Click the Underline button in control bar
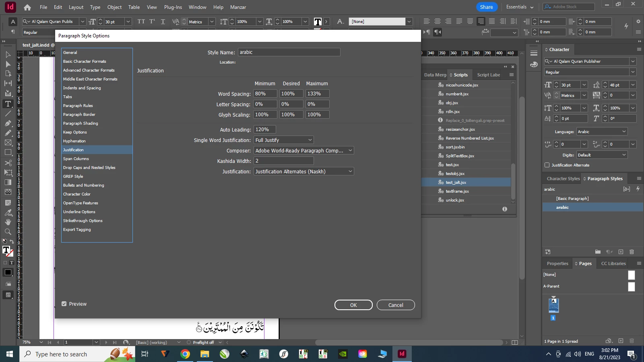 pyautogui.click(x=163, y=21)
